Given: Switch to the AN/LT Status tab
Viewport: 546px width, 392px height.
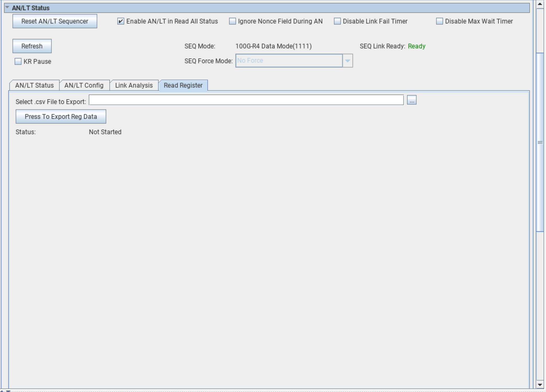Looking at the screenshot, I should click(34, 85).
